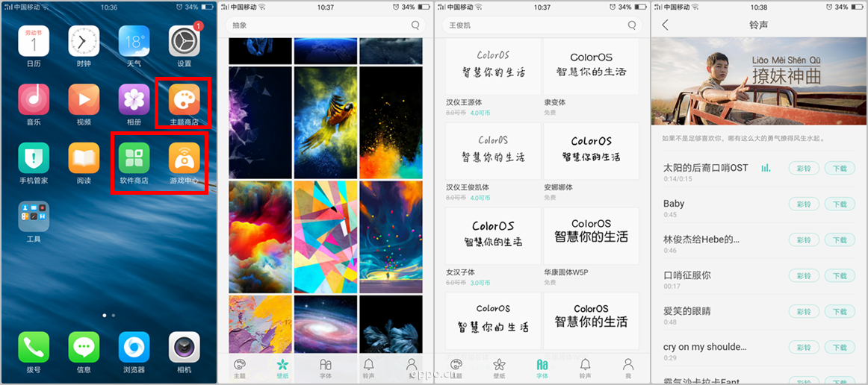Launch the 音乐 music app
This screenshot has width=868, height=385.
pyautogui.click(x=34, y=99)
